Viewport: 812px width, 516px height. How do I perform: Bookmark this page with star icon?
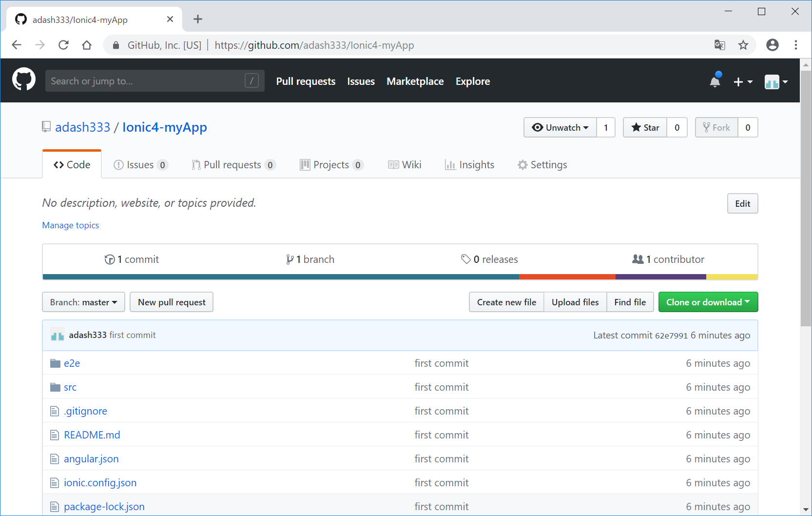point(743,45)
